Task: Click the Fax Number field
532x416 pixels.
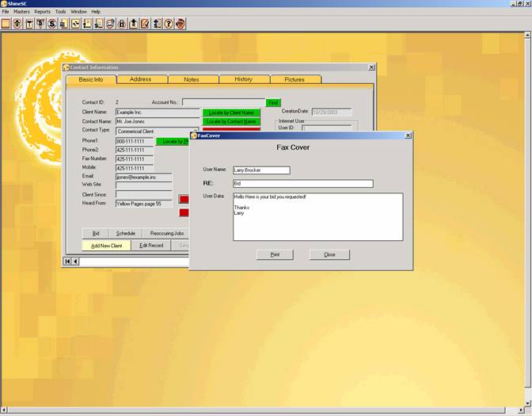Action: (x=135, y=159)
